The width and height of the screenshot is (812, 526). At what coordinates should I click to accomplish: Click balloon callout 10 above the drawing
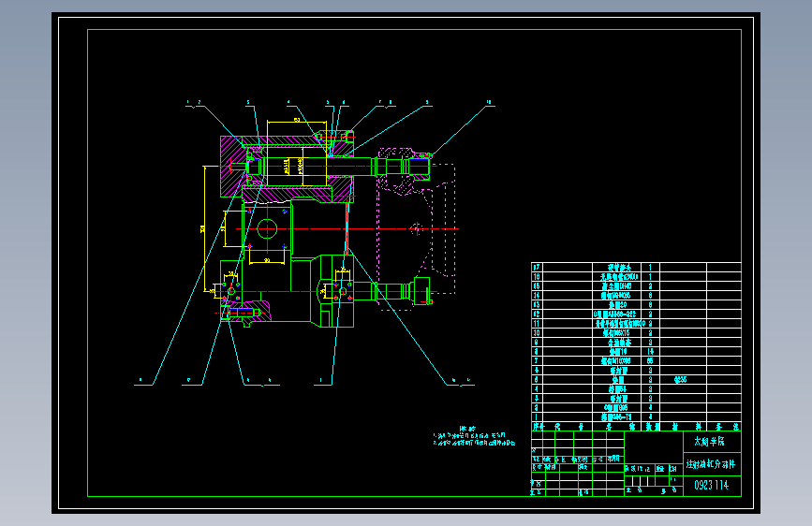coord(488,103)
